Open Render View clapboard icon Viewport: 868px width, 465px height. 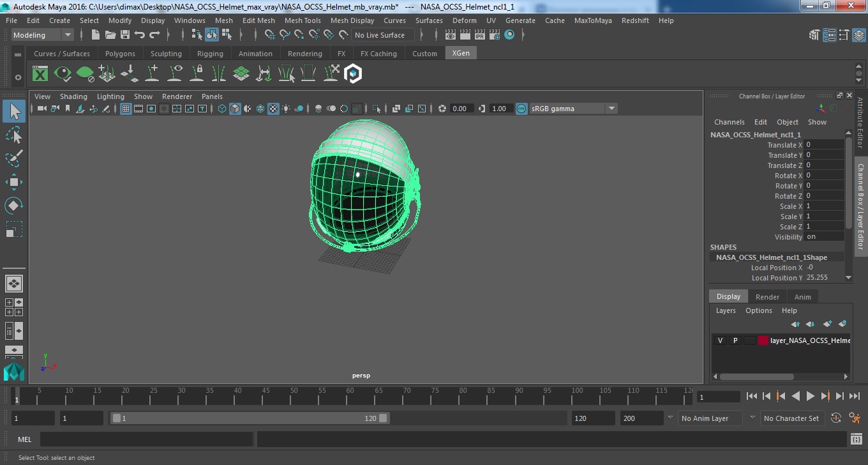pyautogui.click(x=451, y=35)
